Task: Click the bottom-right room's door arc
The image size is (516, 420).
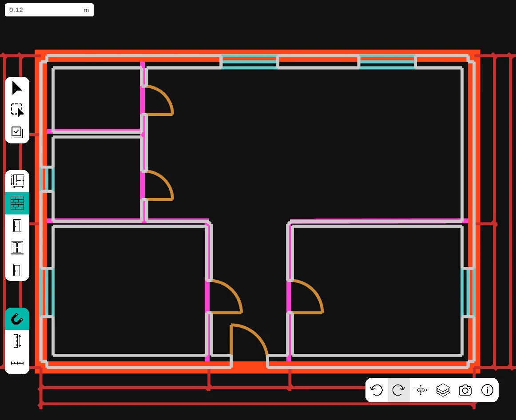Action: (307, 296)
